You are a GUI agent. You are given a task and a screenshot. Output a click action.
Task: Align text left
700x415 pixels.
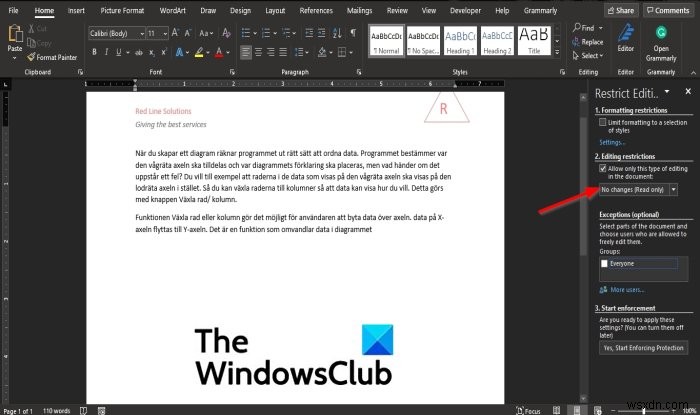click(246, 52)
